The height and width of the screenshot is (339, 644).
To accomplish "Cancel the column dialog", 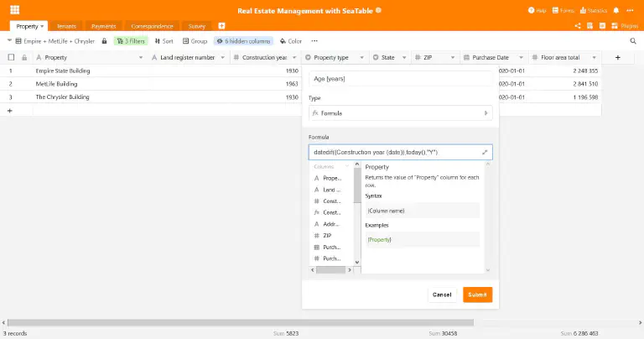I will coord(442,295).
